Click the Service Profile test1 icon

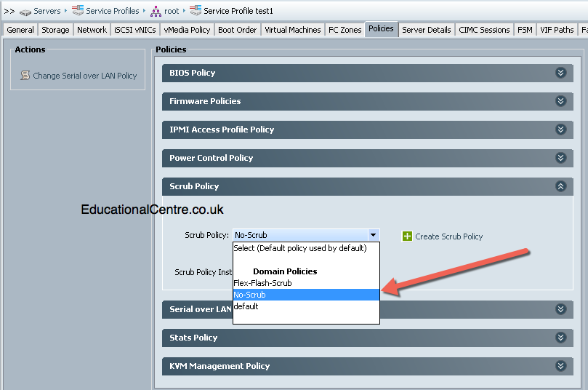point(196,10)
